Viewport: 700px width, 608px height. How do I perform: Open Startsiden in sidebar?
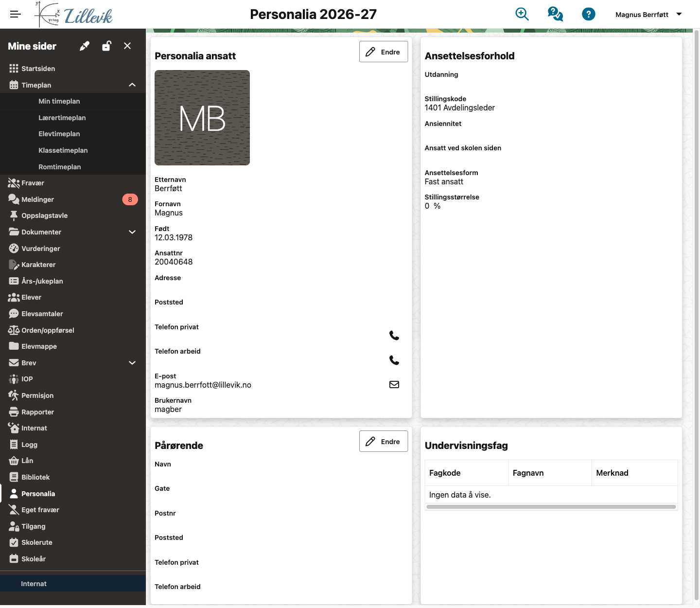73,69
